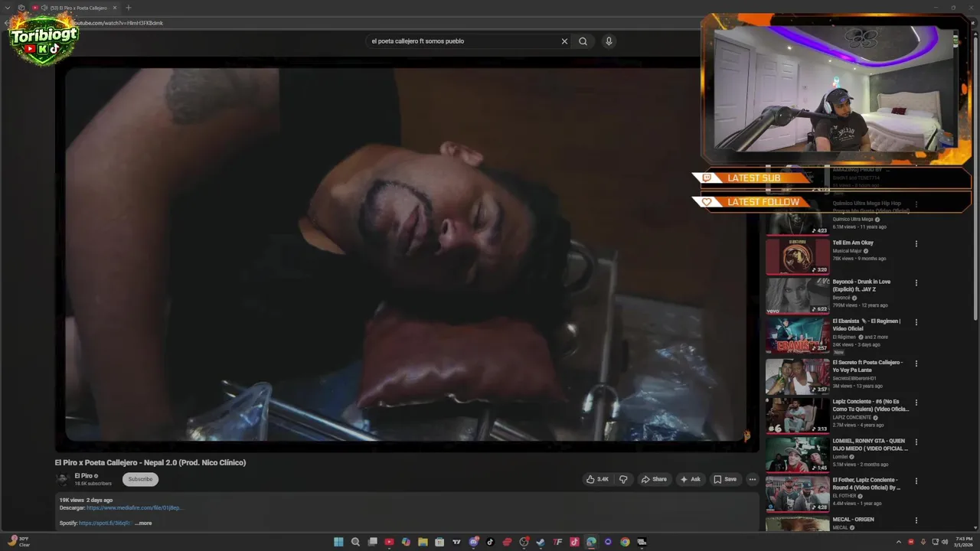Mute tab via speaker icon
Image resolution: width=980 pixels, height=551 pixels.
coord(44,8)
